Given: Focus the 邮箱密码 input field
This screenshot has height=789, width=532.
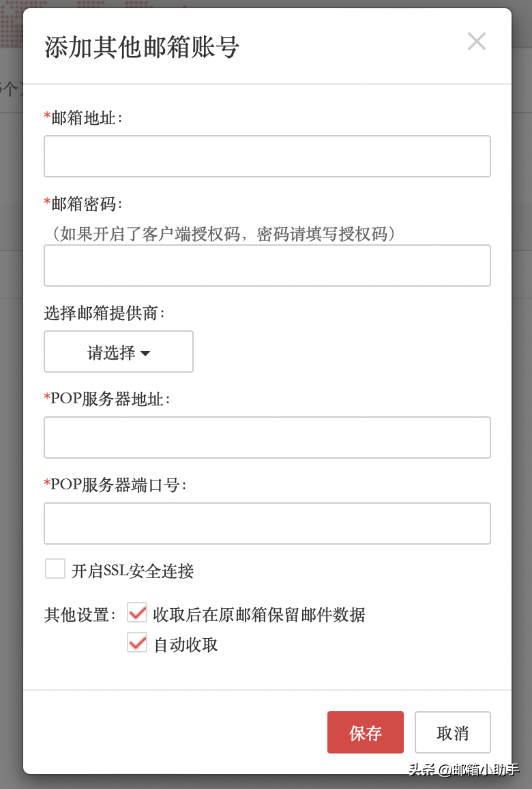Looking at the screenshot, I should [x=267, y=266].
